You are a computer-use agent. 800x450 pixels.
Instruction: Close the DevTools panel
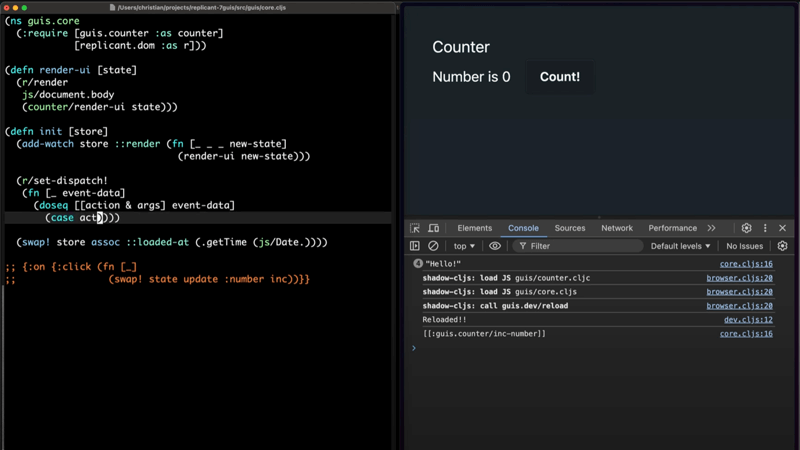pyautogui.click(x=783, y=228)
